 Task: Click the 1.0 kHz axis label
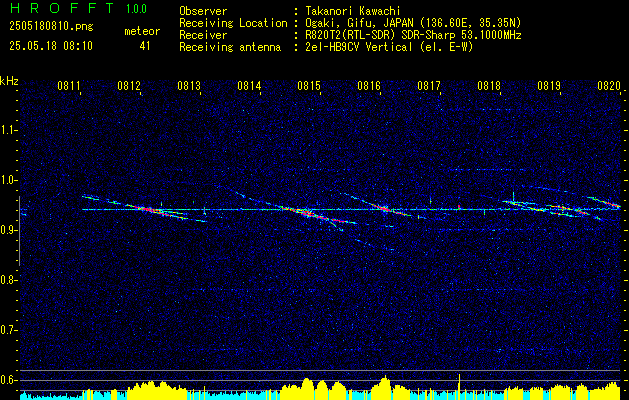tap(9, 180)
